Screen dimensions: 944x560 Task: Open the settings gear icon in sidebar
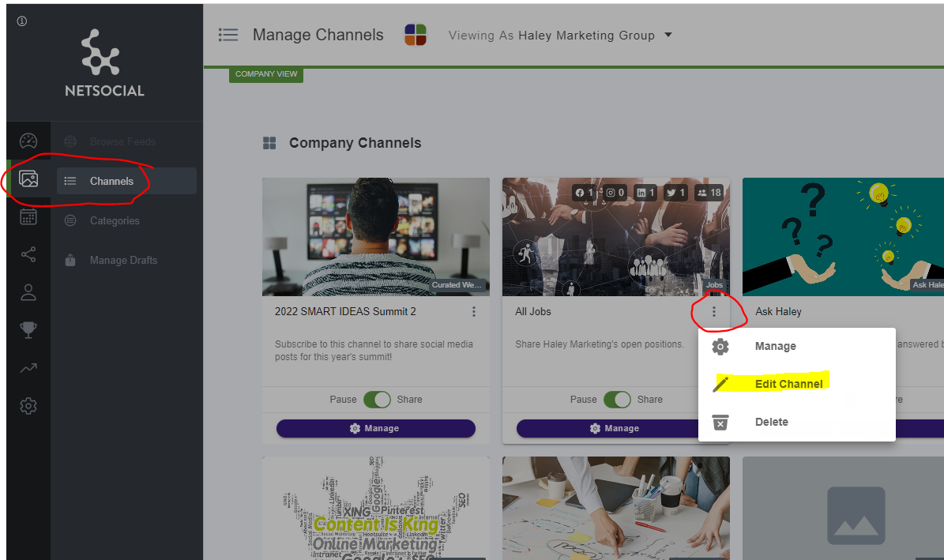pyautogui.click(x=28, y=406)
